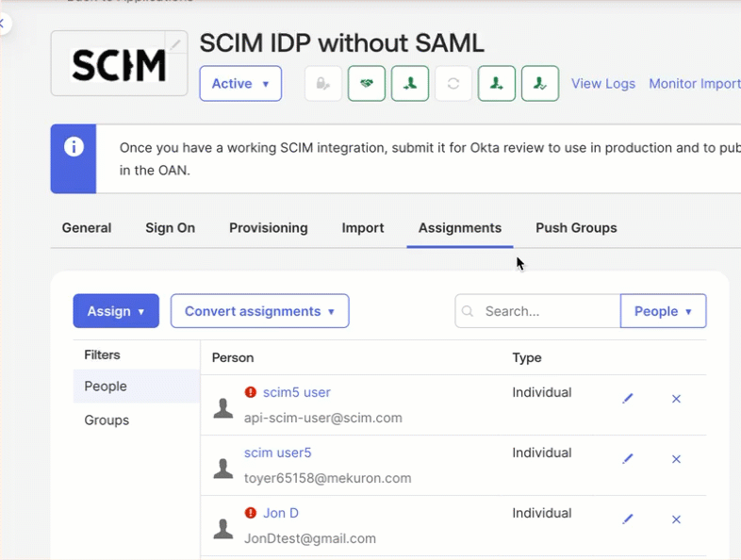Click the blue info icon in banner

(x=74, y=147)
